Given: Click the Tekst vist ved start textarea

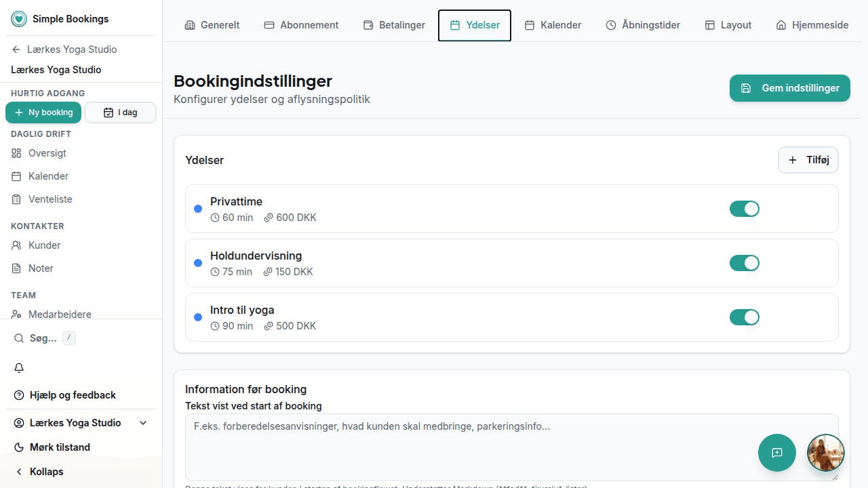Looking at the screenshot, I should [x=512, y=447].
